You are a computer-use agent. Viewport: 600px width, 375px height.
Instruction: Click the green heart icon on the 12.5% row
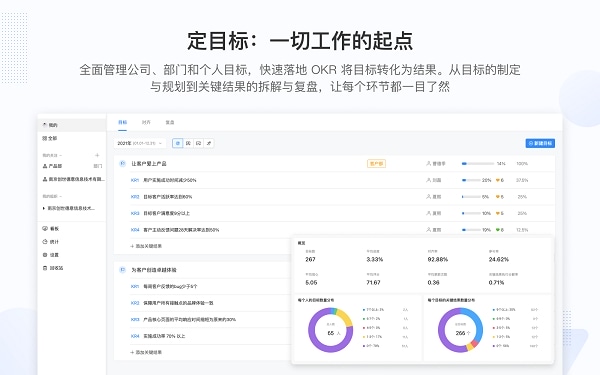pos(498,230)
